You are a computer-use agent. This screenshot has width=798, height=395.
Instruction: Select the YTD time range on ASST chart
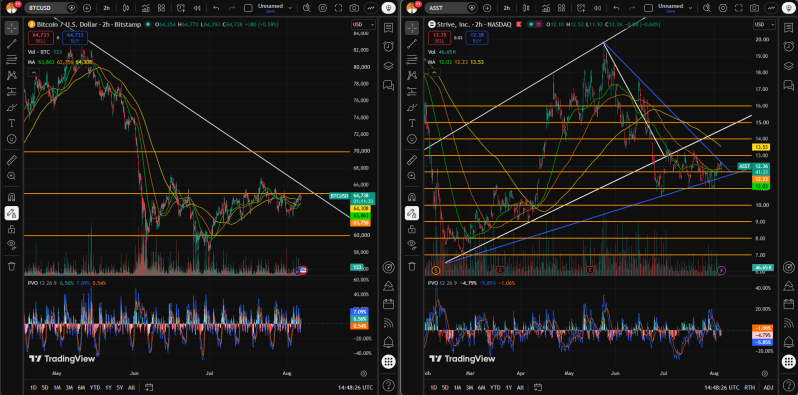[x=494, y=387]
